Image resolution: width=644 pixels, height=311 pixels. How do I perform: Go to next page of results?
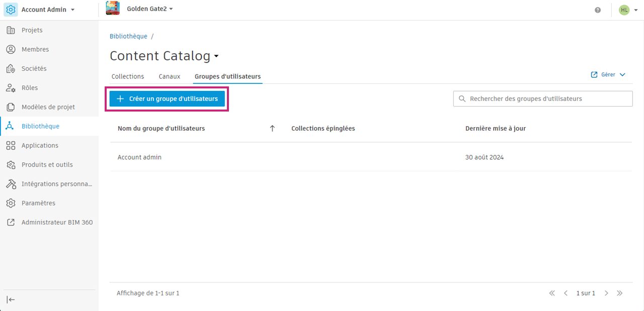point(606,293)
